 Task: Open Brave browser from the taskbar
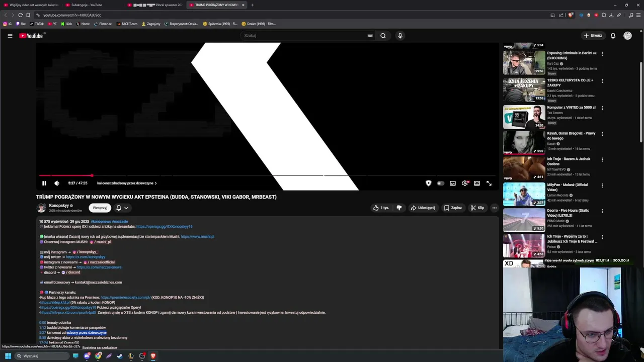click(x=153, y=356)
